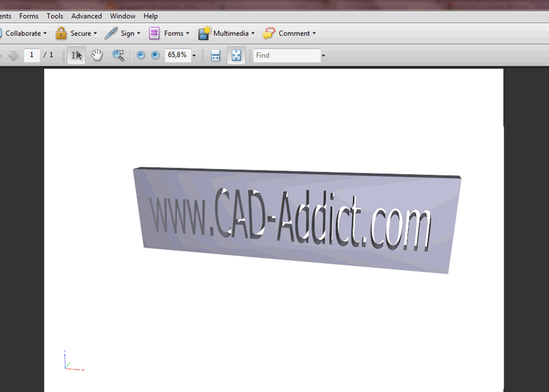Click the Fit Width scrolling icon
Screen dimensions: 549x392
click(x=215, y=55)
